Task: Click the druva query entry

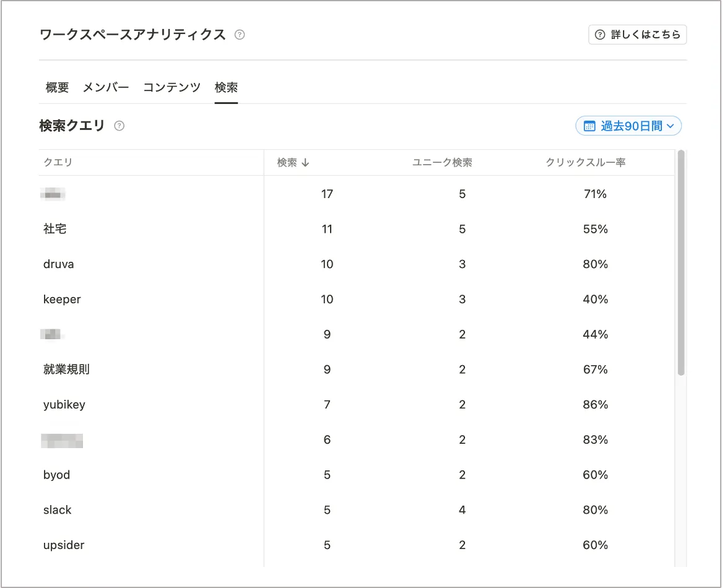Action: coord(59,264)
